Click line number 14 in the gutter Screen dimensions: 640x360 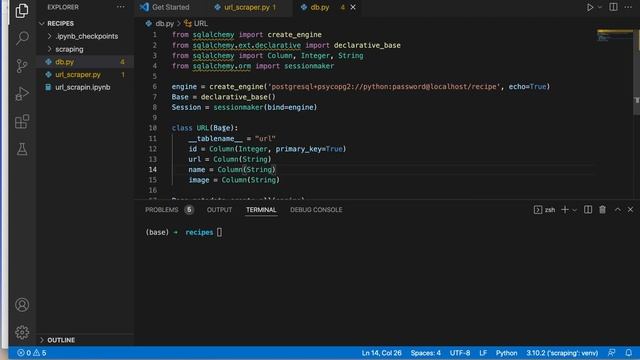tap(152, 169)
